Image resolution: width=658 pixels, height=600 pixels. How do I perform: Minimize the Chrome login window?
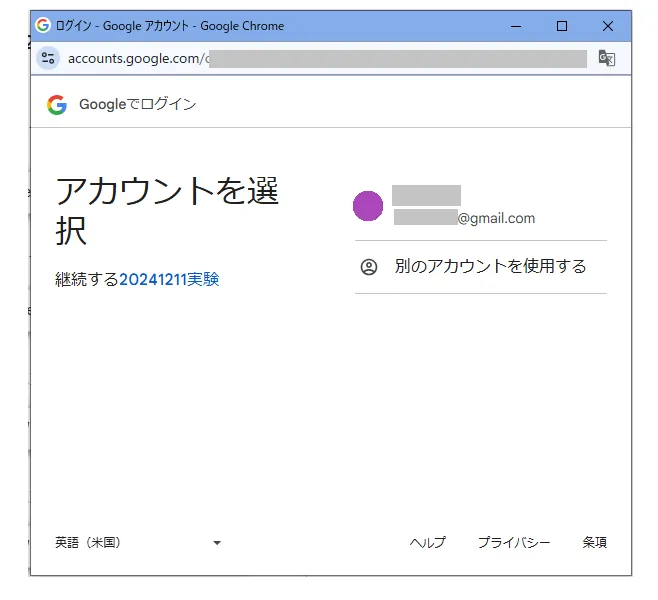tap(516, 26)
